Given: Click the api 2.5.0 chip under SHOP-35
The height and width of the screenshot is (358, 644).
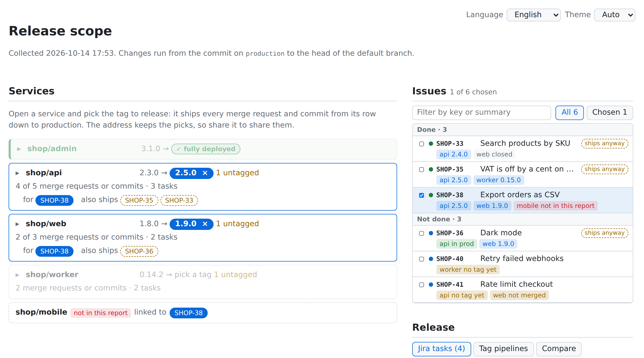Looking at the screenshot, I should (453, 180).
